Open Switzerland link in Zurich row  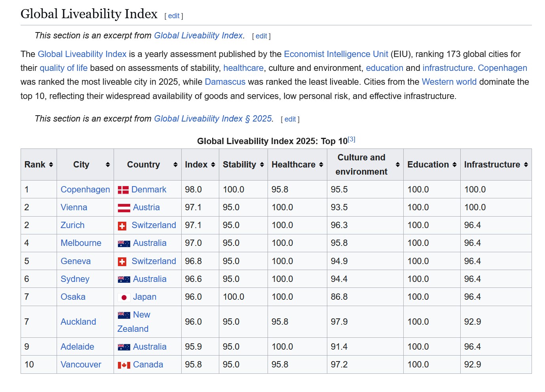click(154, 225)
